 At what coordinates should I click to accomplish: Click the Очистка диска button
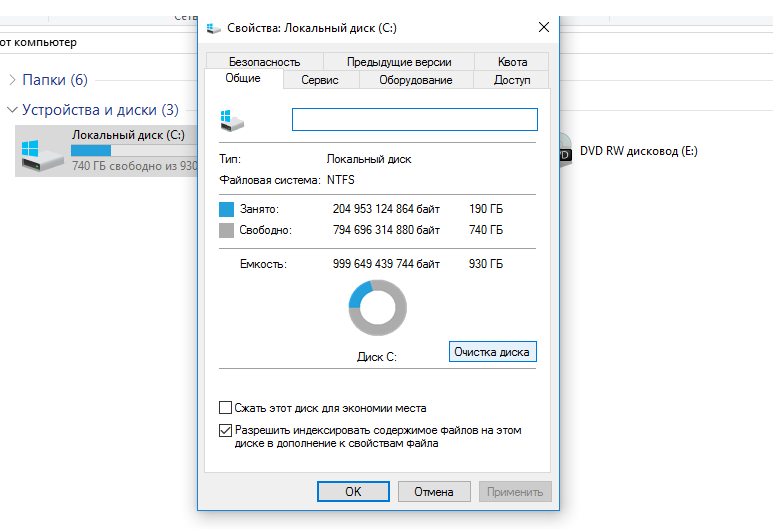tap(492, 352)
